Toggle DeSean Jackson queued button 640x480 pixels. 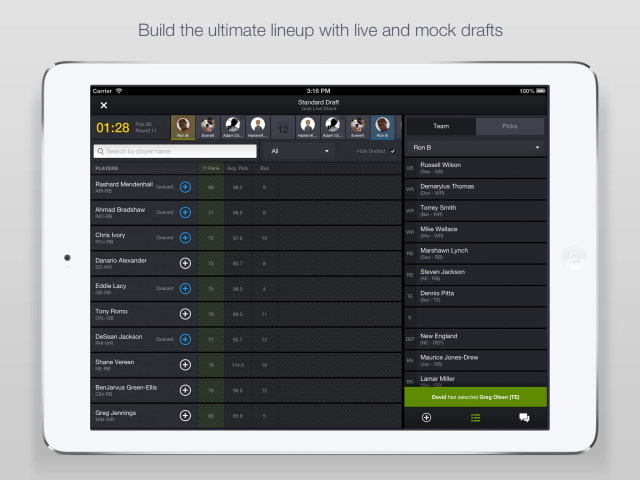tap(185, 339)
